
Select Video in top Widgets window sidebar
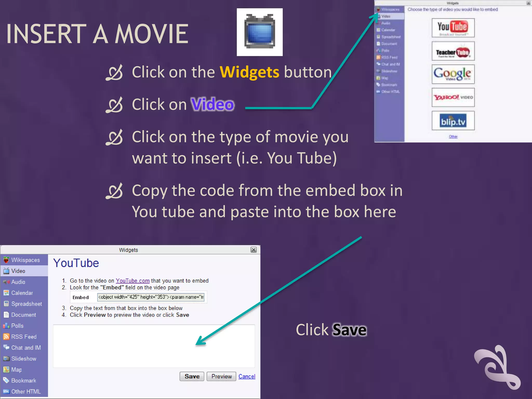[x=390, y=16]
